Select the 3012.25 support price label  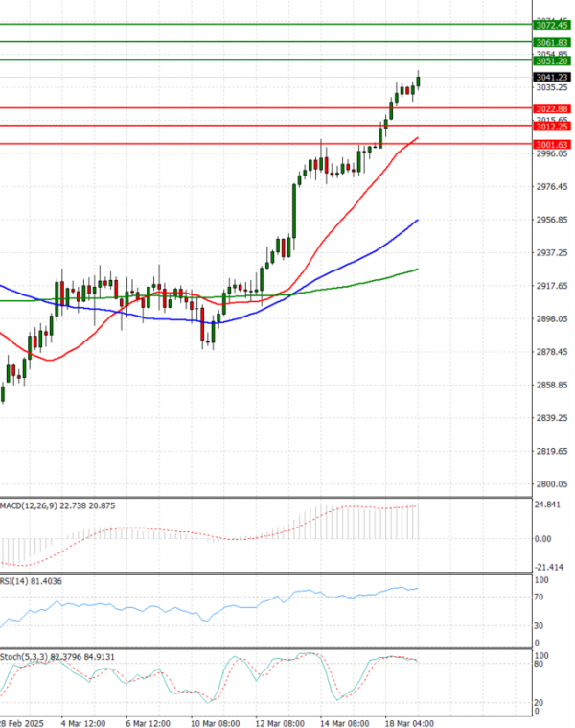pos(553,127)
